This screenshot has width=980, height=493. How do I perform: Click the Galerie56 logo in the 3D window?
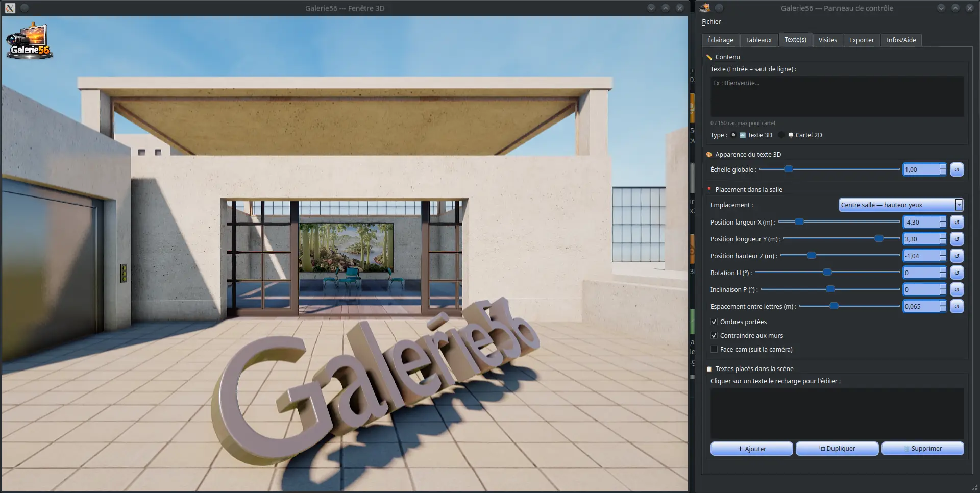tap(30, 41)
